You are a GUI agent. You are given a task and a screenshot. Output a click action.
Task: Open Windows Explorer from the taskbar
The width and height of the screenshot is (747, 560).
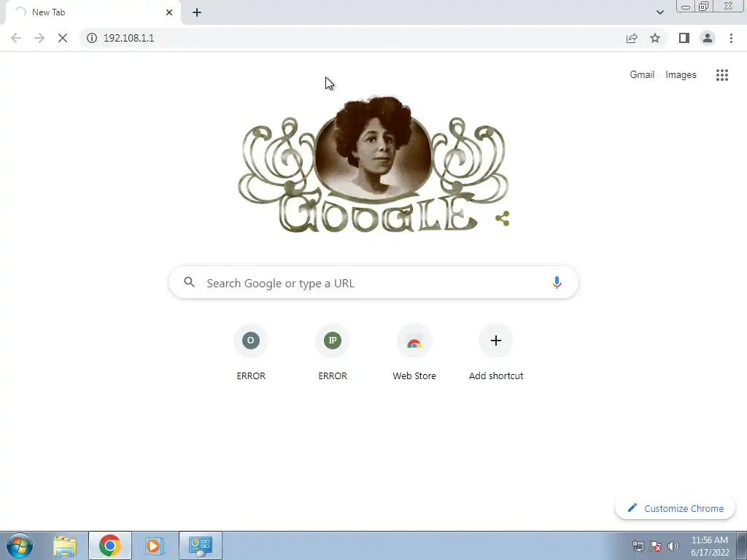click(x=65, y=545)
